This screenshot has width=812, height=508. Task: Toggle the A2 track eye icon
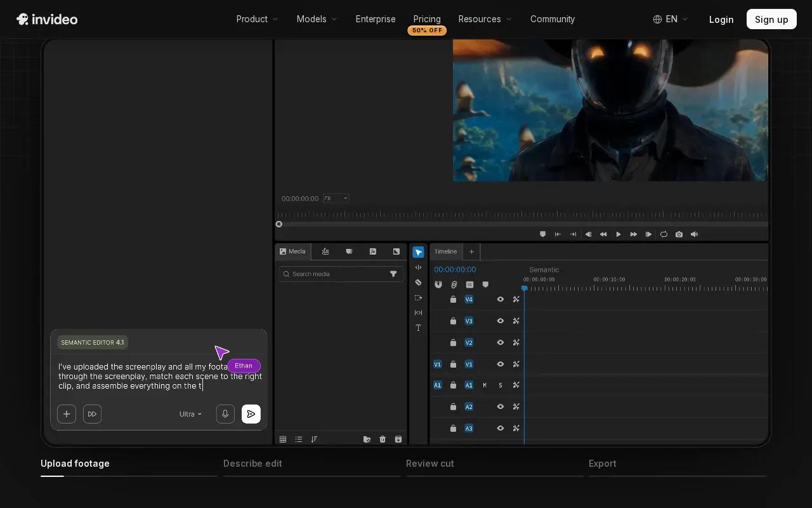click(x=501, y=406)
